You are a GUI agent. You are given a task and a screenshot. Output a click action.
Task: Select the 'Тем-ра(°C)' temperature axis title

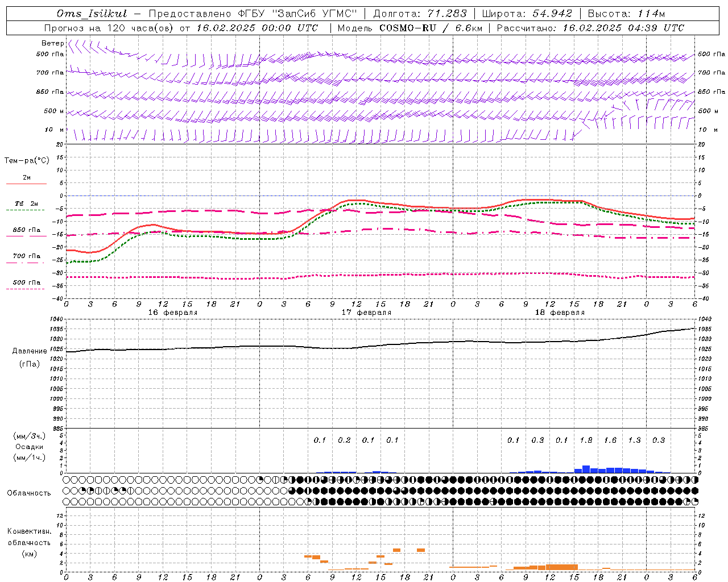pos(27,160)
